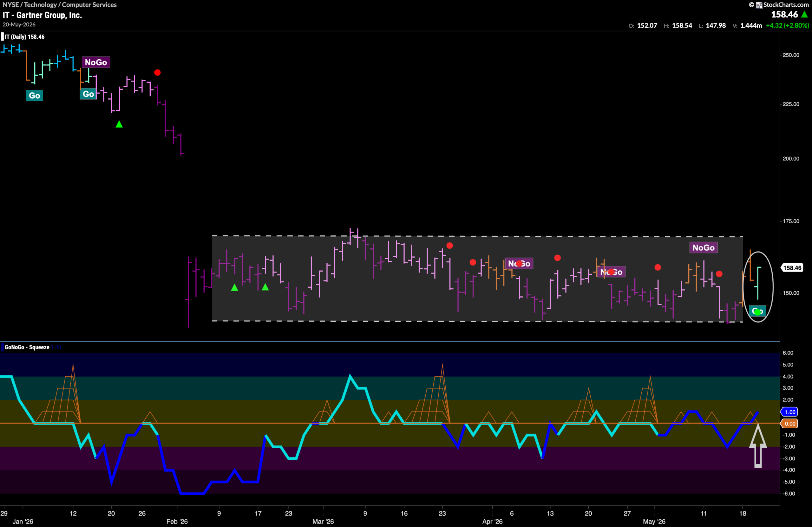Click the 158.46 price tag on axis
812x527 pixels.
(x=792, y=268)
